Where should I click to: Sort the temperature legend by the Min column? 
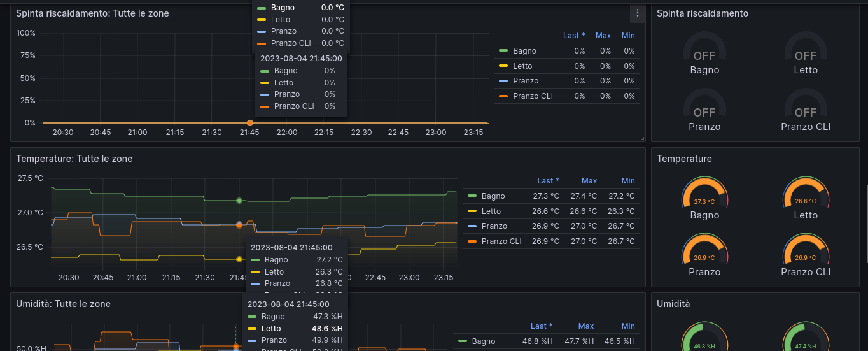[x=628, y=181]
